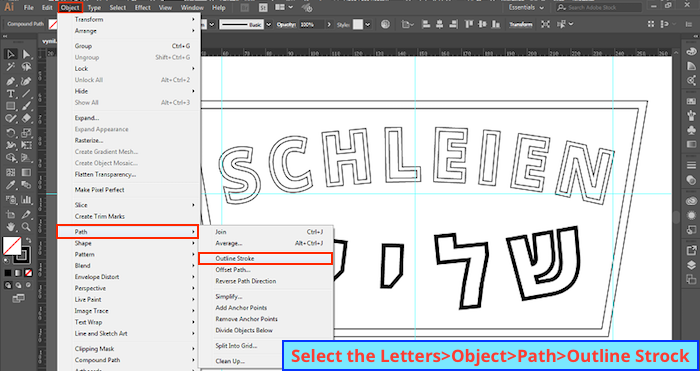Select the Zoom tool
This screenshot has height=371, width=700.
[26, 227]
